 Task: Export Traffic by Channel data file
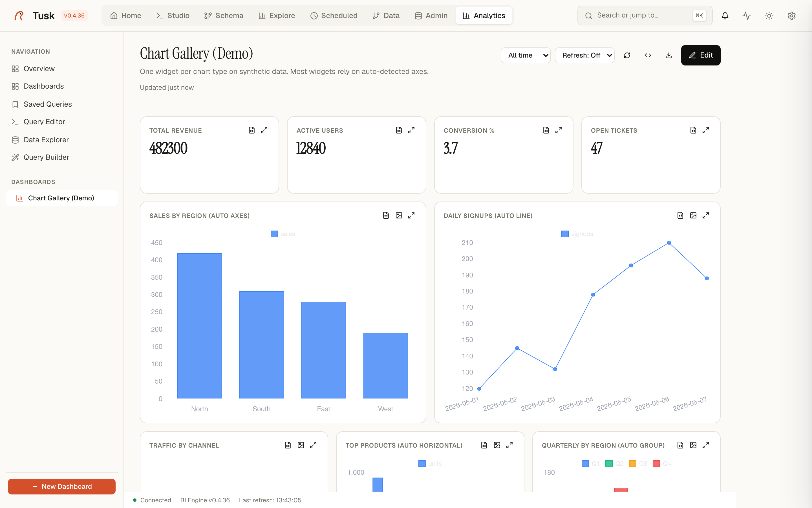pyautogui.click(x=288, y=445)
